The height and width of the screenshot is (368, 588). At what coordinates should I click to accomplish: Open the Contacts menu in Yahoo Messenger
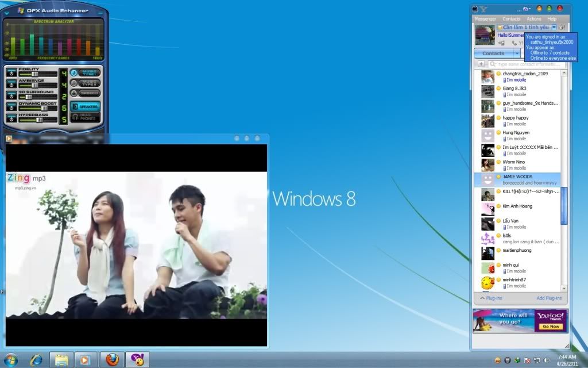[x=512, y=19]
